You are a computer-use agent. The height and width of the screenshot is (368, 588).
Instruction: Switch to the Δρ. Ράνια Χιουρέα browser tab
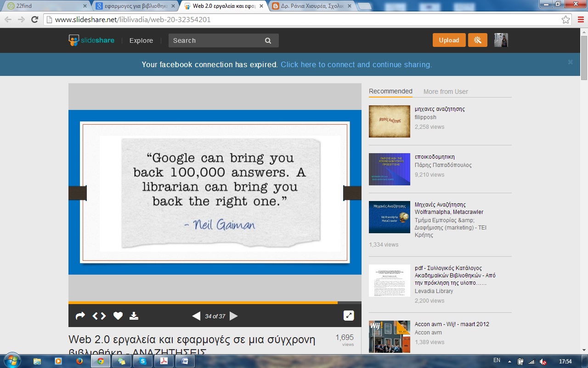[x=310, y=6]
